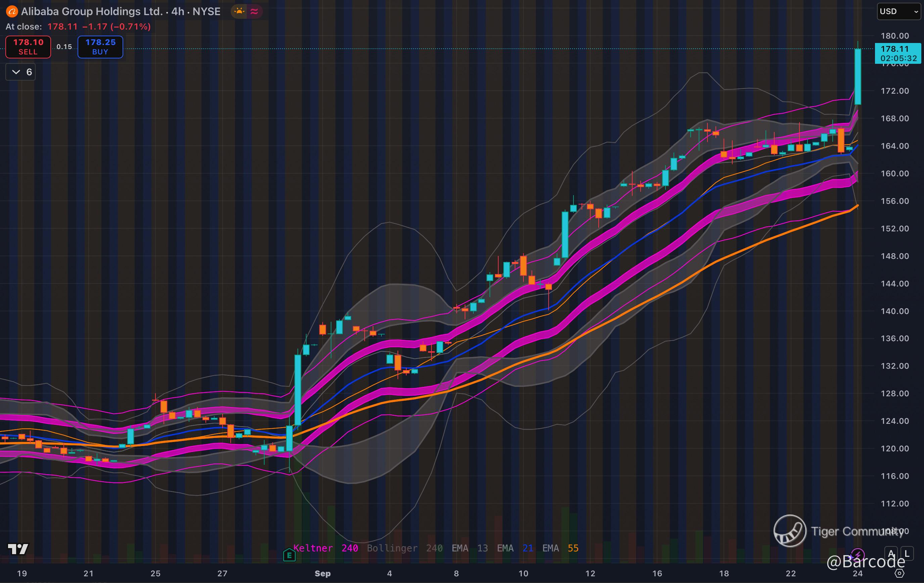Expand the collapsed 6 indicators legend
Image resolution: width=924 pixels, height=583 pixels.
(x=21, y=72)
